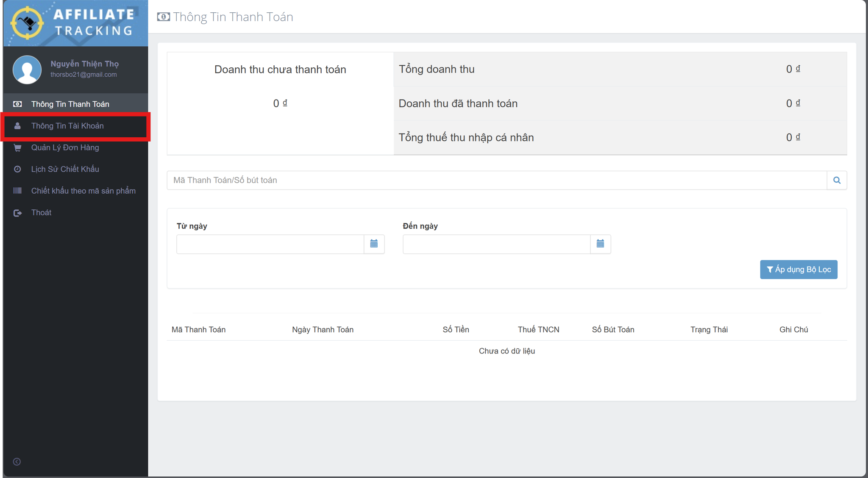
Task: Click the shopping cart icon in sidebar
Action: [x=17, y=147]
